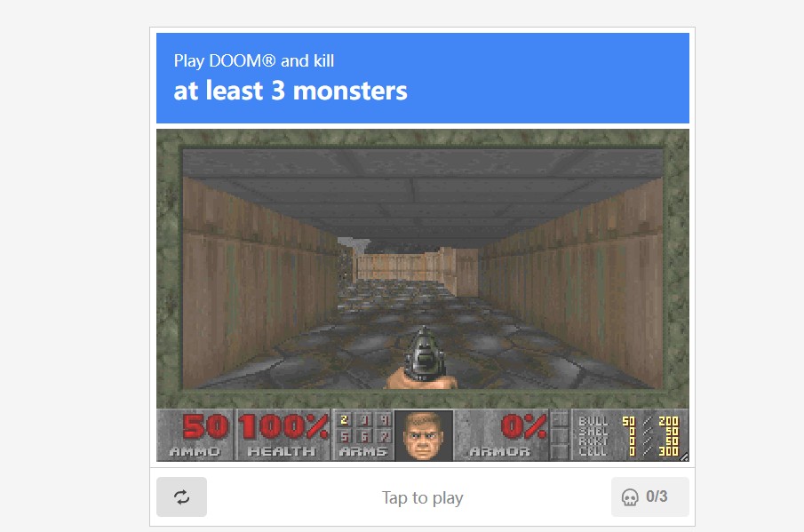Click the ARMS weapon slot panel
The height and width of the screenshot is (532, 804).
(363, 435)
